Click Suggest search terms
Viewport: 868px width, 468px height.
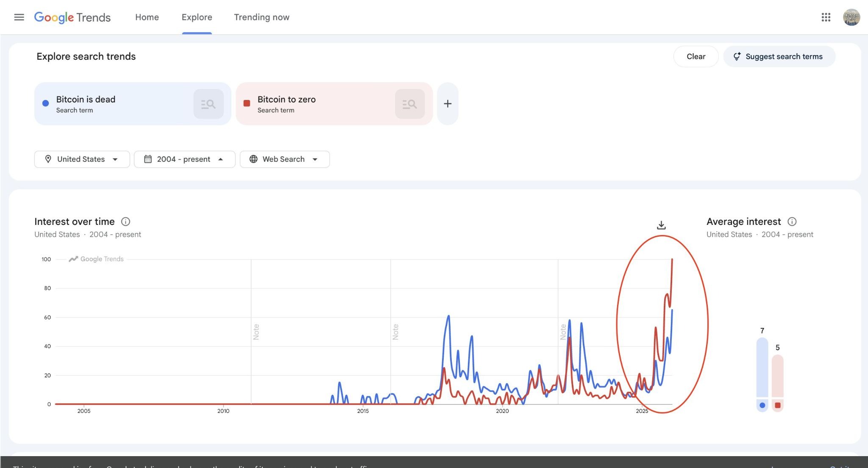(x=779, y=56)
